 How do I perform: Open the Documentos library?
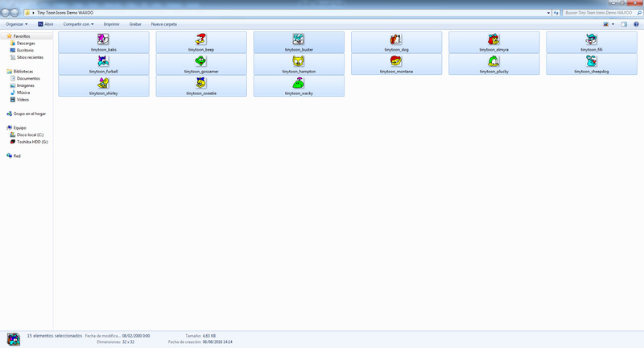28,78
